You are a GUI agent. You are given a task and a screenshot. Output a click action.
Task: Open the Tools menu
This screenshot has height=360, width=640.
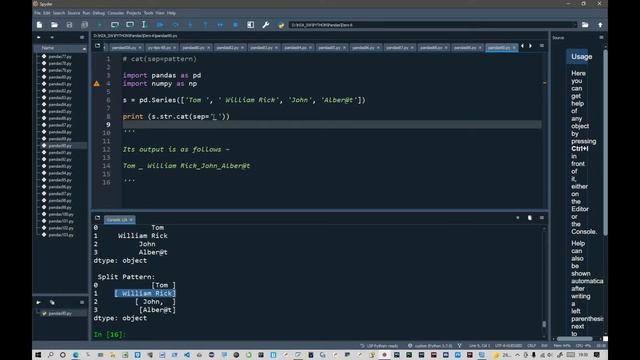click(149, 13)
